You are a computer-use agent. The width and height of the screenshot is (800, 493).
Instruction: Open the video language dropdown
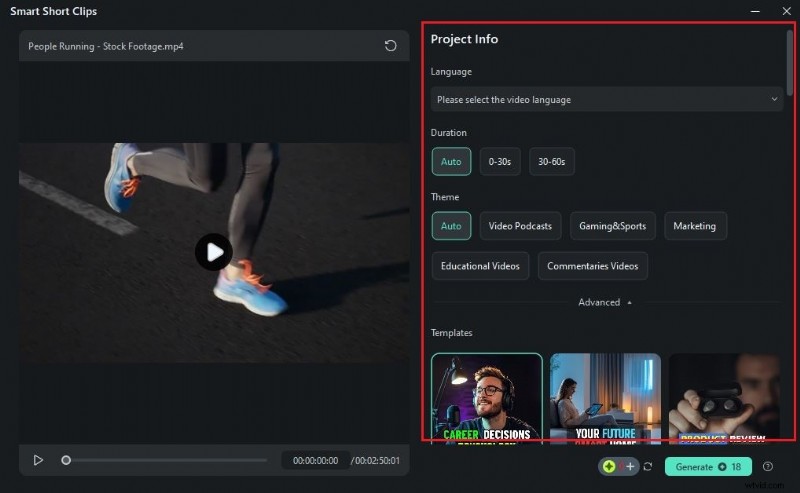pyautogui.click(x=607, y=99)
